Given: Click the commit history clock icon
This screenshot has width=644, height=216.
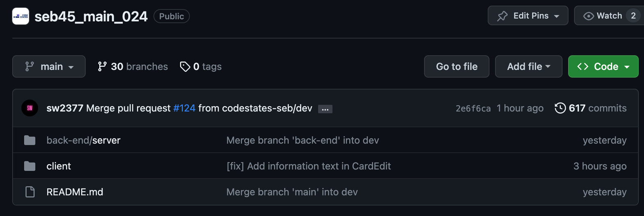Looking at the screenshot, I should click(x=560, y=108).
